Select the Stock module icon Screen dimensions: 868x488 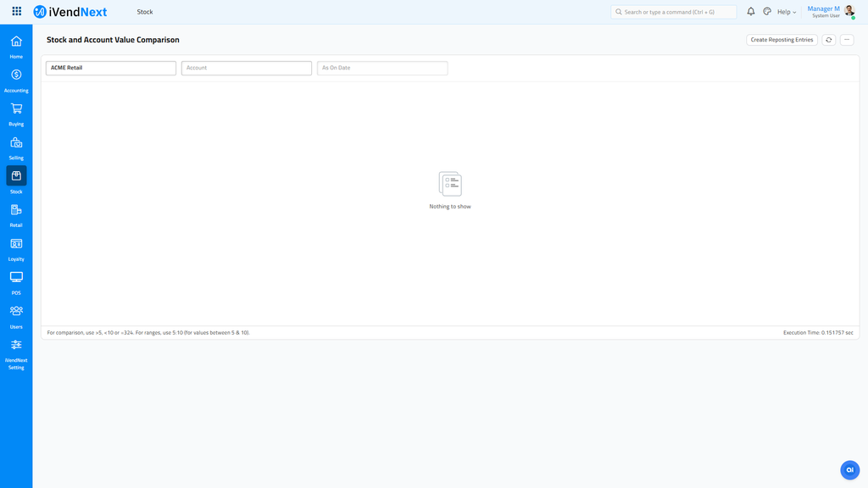pyautogui.click(x=16, y=176)
